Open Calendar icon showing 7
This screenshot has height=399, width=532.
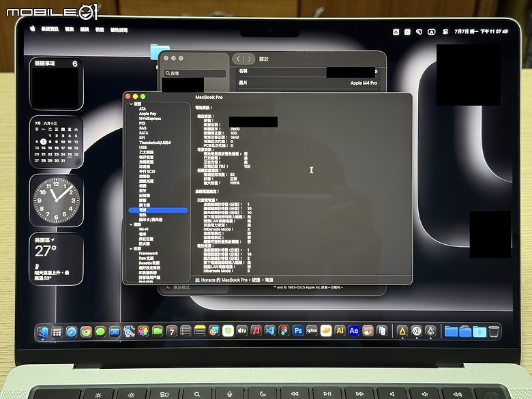(x=172, y=331)
